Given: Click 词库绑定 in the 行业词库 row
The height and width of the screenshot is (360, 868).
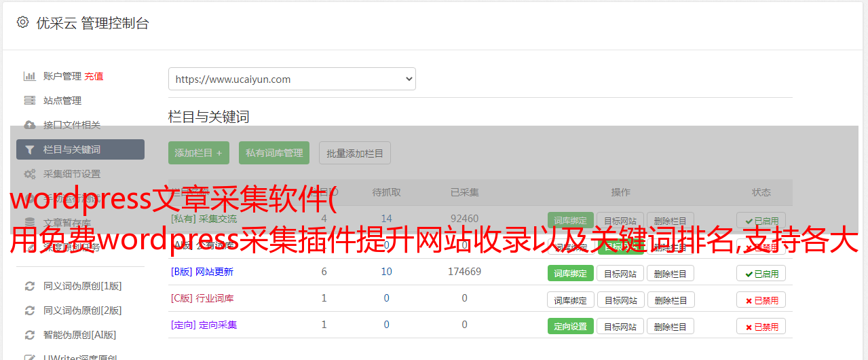Looking at the screenshot, I should (571, 300).
